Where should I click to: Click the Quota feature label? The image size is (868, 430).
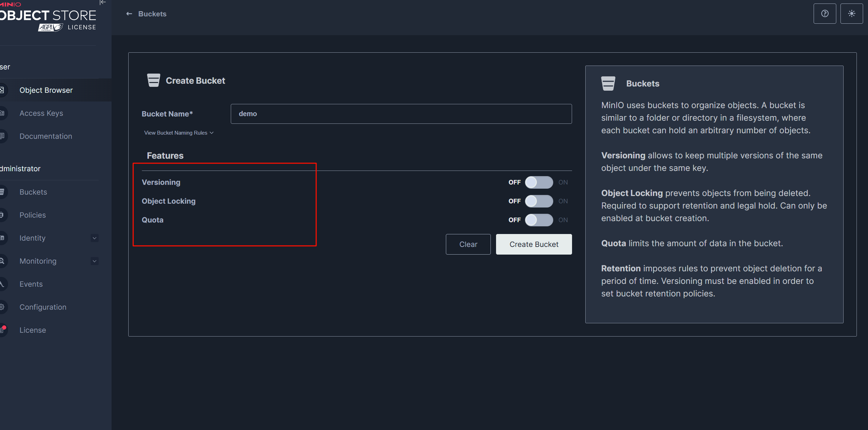pos(152,220)
